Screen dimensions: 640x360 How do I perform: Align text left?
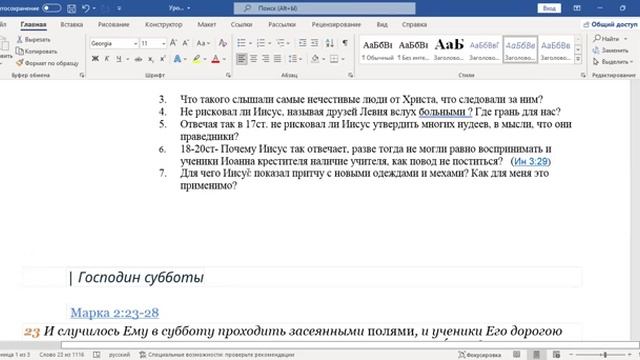(242, 59)
